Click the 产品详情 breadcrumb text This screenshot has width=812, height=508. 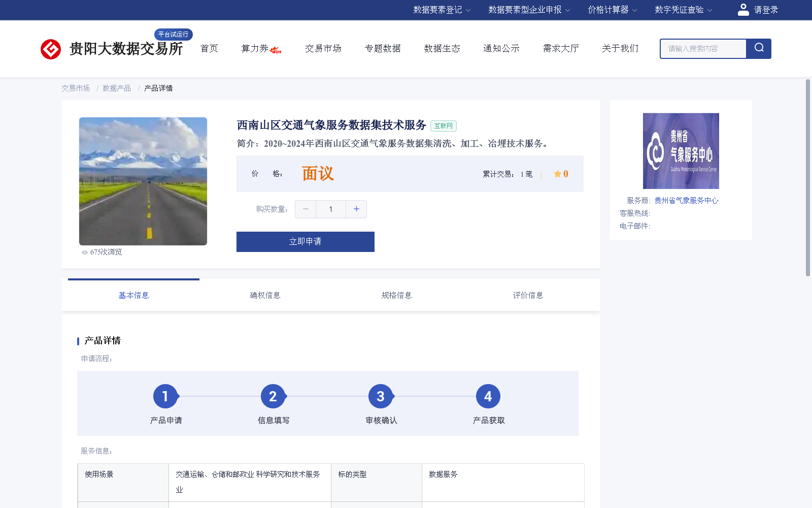(x=158, y=88)
